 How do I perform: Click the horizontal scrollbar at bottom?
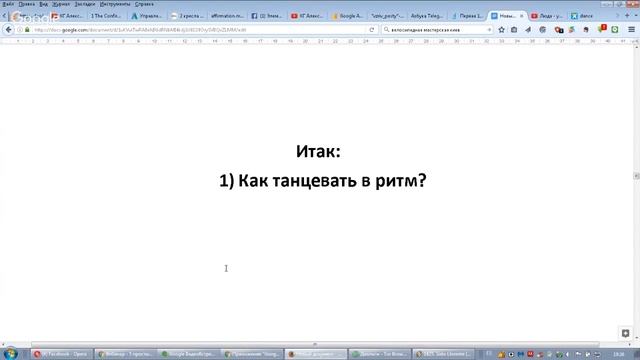(x=315, y=344)
